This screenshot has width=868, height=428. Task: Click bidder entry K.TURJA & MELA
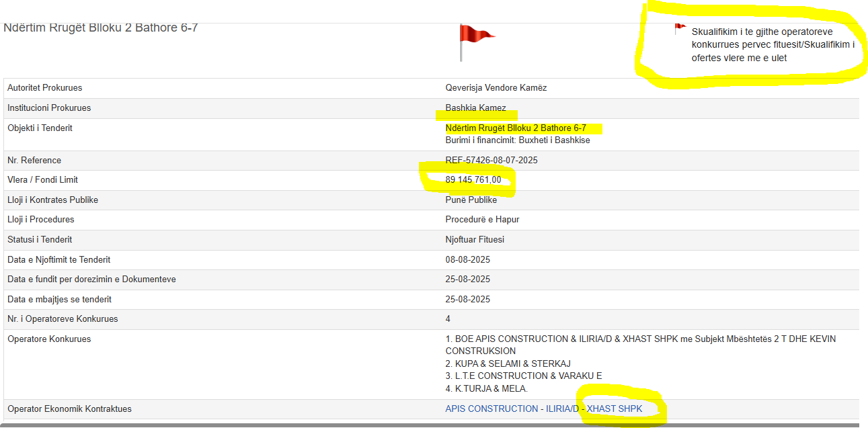[486, 388]
